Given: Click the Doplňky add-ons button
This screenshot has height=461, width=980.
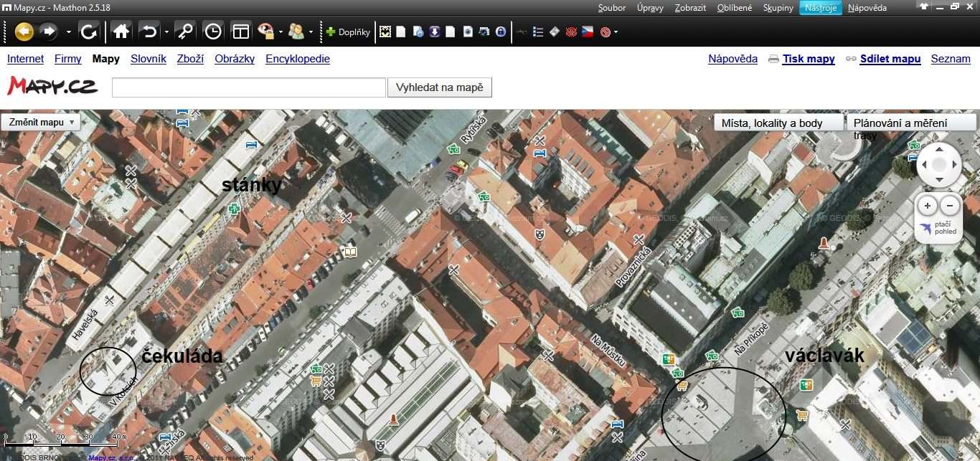Looking at the screenshot, I should [x=348, y=32].
